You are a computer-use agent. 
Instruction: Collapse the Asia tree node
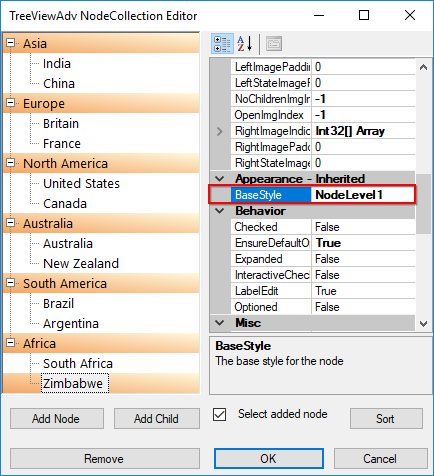pyautogui.click(x=11, y=43)
